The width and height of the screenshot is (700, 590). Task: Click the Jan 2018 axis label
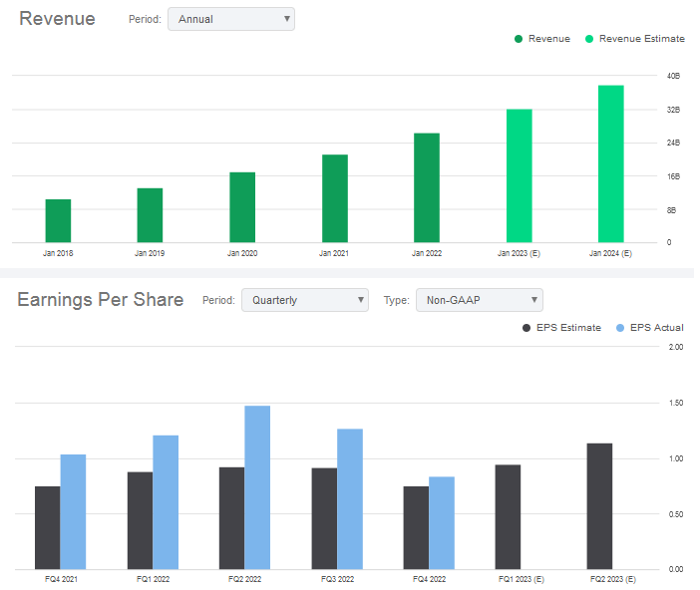(x=58, y=253)
